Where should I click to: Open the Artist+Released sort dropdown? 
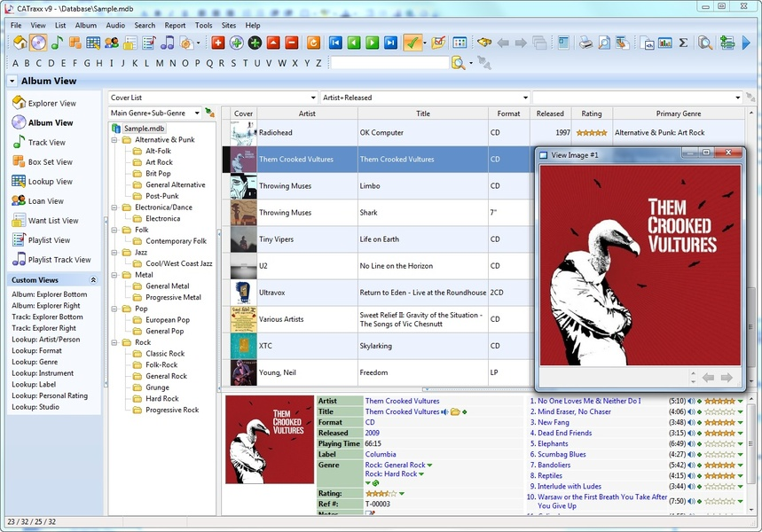(x=523, y=97)
